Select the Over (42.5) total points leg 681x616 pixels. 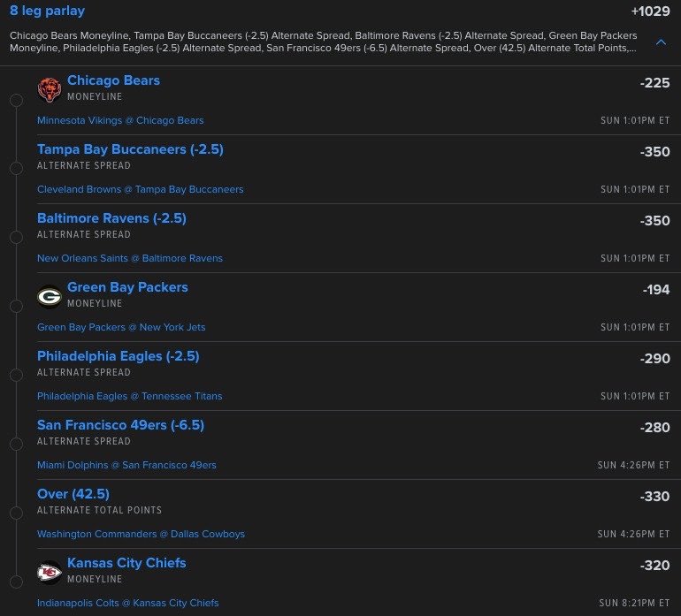pos(73,494)
